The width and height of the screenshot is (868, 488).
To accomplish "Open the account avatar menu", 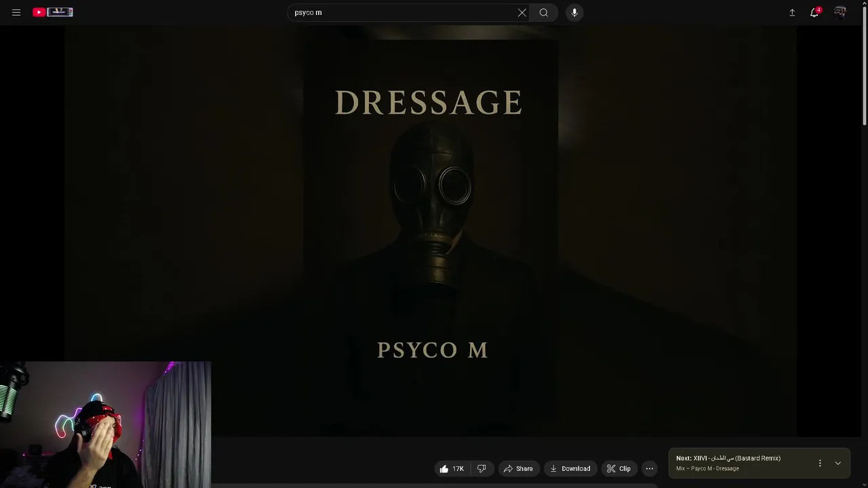I will 840,12.
